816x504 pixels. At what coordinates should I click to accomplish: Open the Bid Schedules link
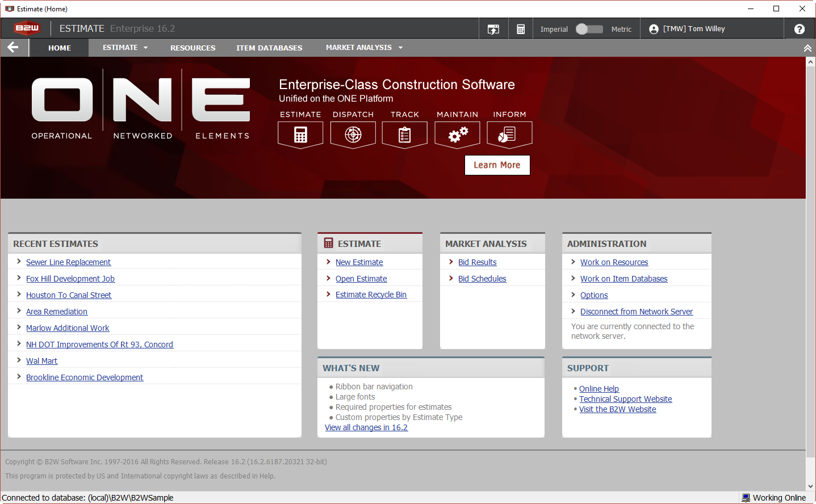[x=482, y=279]
